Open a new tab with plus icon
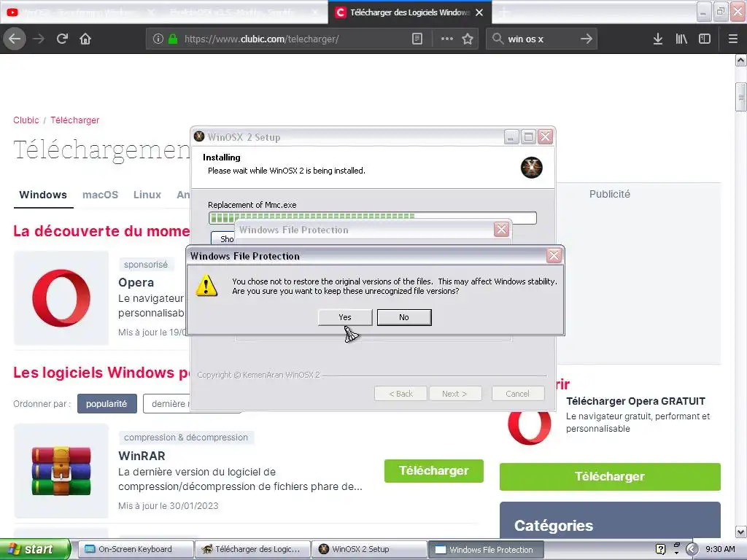This screenshot has height=560, width=747. 503,12
